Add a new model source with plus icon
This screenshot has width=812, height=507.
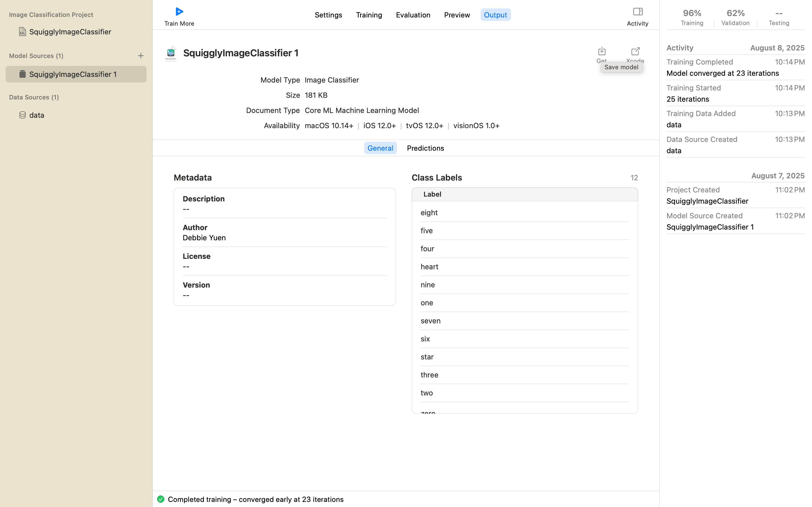click(141, 56)
